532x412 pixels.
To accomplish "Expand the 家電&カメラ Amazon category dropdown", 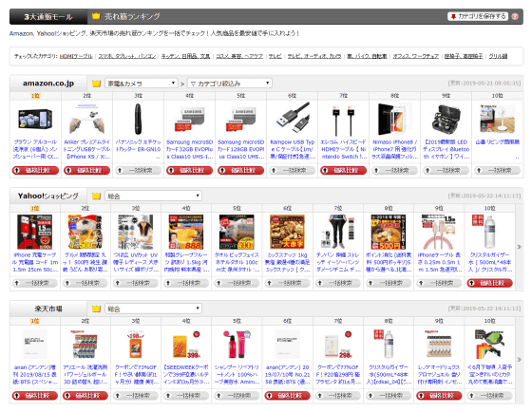I will pos(142,84).
